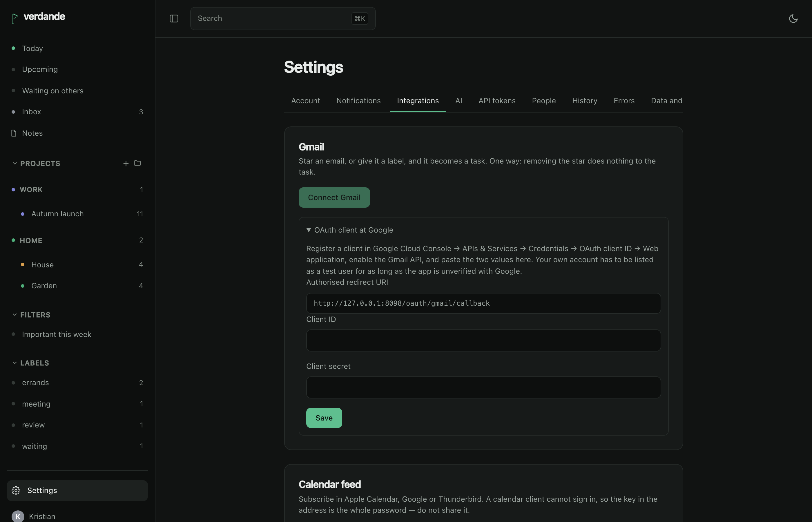Open the API tokens tab
The height and width of the screenshot is (522, 812).
497,101
